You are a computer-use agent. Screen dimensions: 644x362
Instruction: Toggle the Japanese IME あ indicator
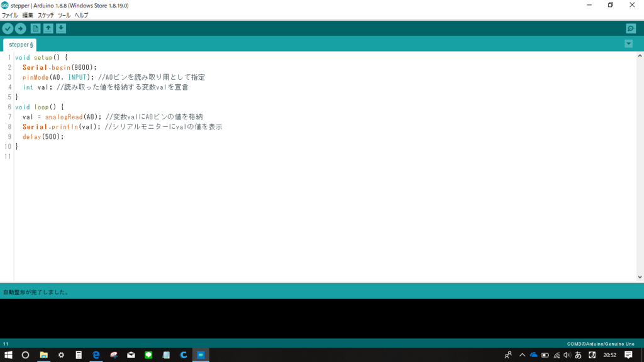point(579,355)
